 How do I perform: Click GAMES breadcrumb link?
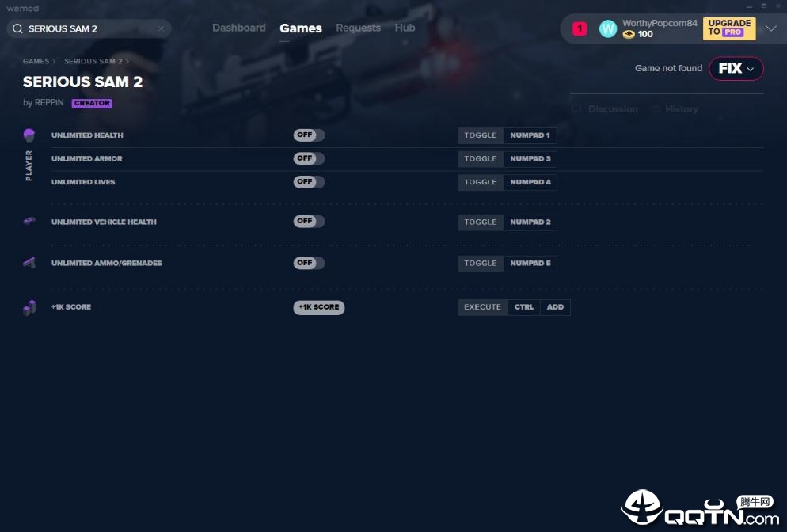pos(36,61)
